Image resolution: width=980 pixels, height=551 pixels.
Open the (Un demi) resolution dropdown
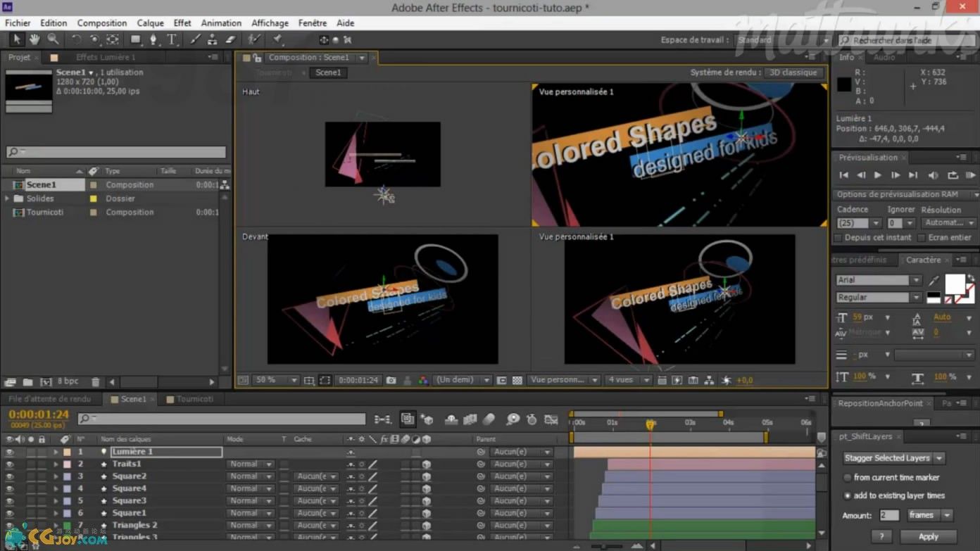click(463, 380)
